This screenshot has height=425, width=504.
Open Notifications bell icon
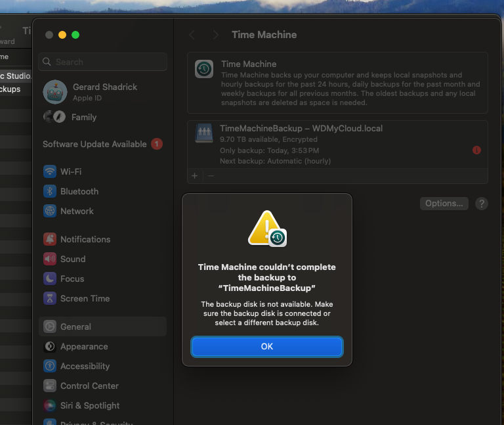50,239
